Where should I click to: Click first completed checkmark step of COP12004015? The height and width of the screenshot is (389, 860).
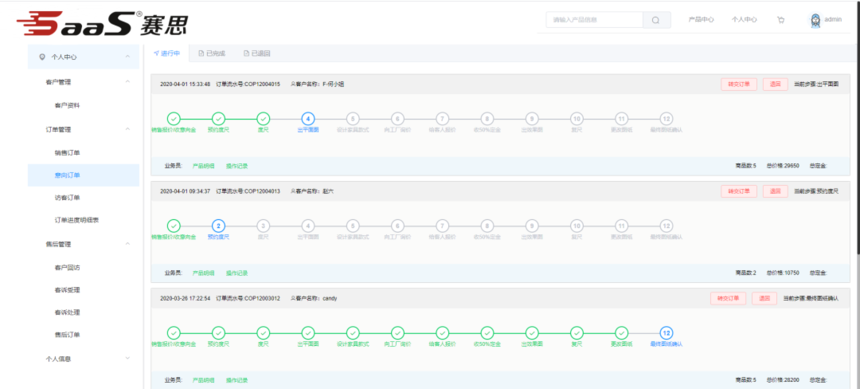click(173, 119)
